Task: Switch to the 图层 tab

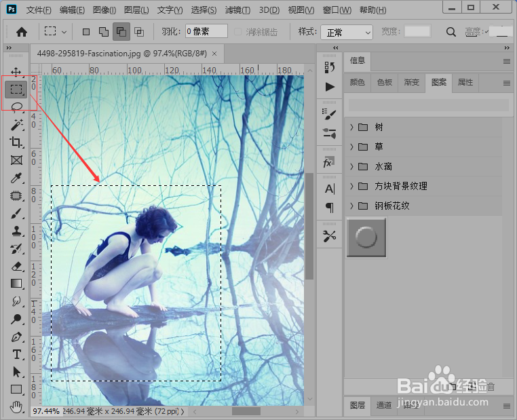Action: [x=358, y=405]
